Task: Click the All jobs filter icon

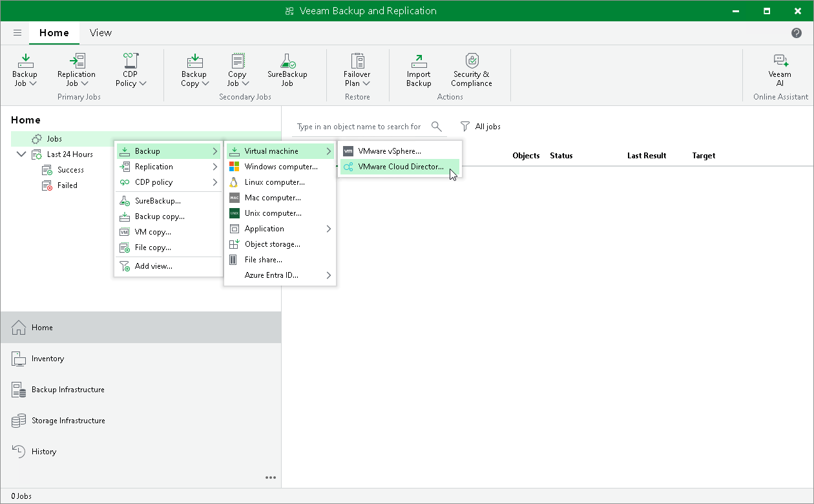Action: point(464,127)
